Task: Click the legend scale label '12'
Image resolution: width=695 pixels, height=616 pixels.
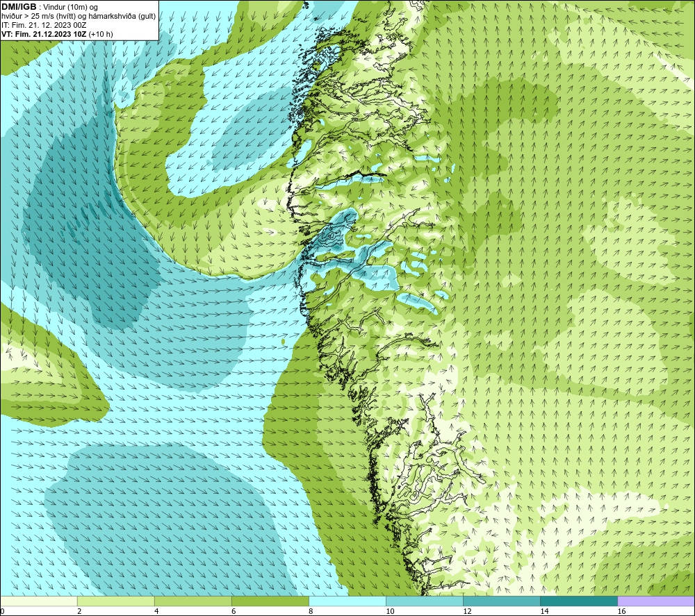Action: pos(467,612)
